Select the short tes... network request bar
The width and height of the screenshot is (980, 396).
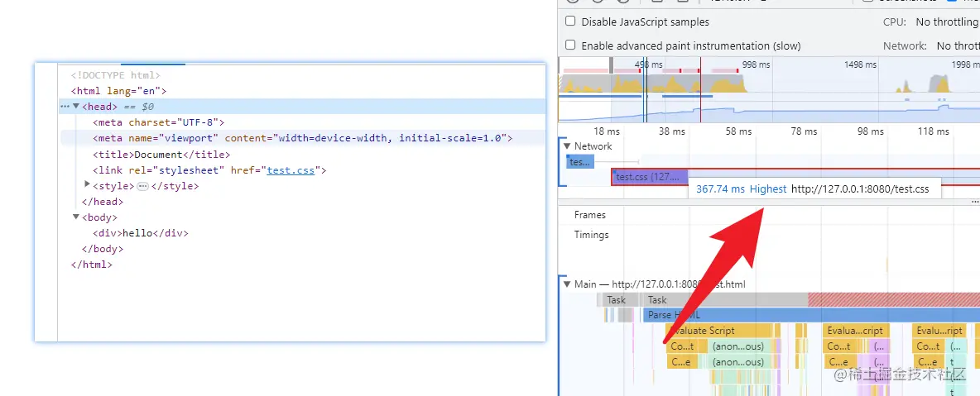580,162
